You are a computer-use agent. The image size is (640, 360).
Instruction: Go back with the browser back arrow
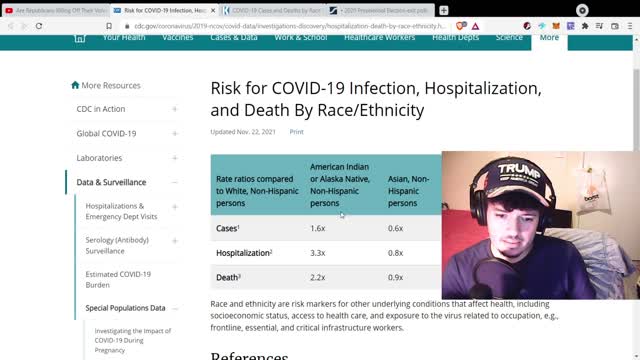tap(11, 26)
